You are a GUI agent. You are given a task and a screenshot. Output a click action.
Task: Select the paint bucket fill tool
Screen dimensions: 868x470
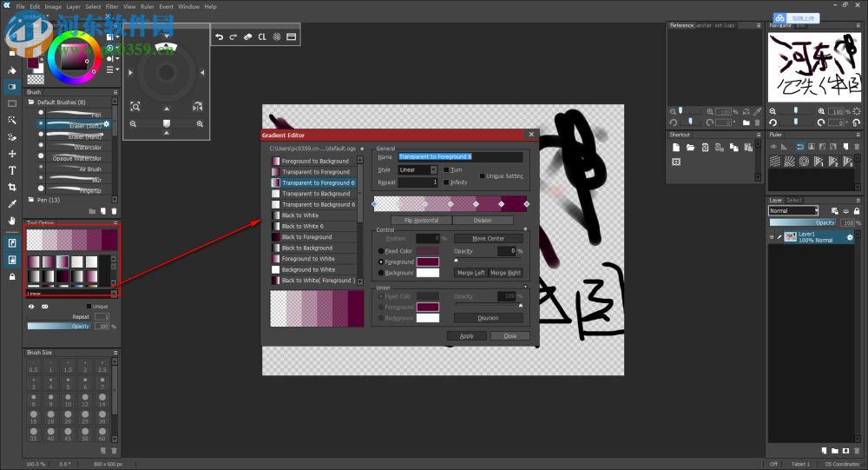click(11, 70)
